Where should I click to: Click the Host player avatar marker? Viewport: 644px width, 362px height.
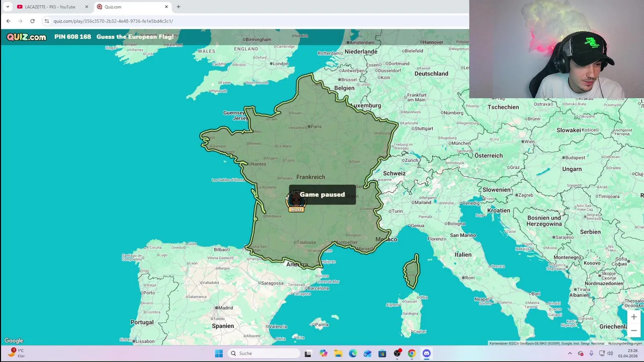coord(296,202)
